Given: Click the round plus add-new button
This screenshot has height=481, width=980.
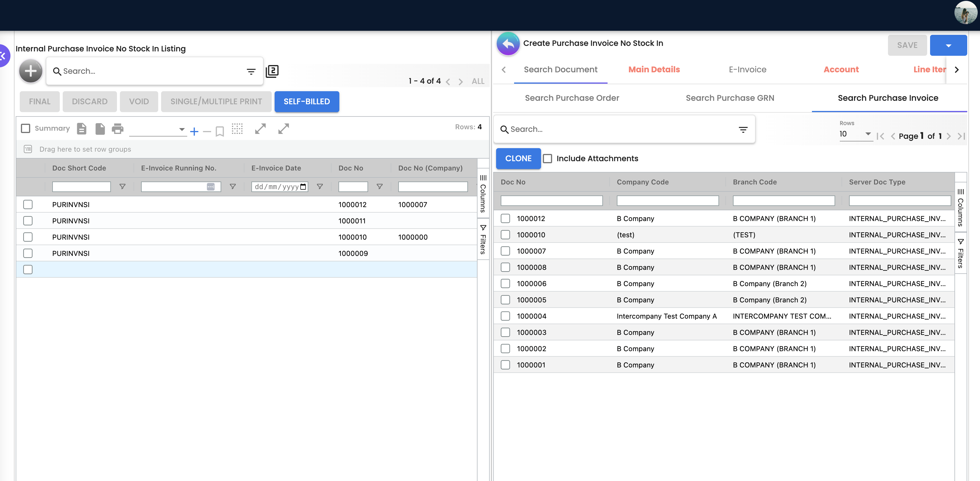Looking at the screenshot, I should (x=31, y=71).
